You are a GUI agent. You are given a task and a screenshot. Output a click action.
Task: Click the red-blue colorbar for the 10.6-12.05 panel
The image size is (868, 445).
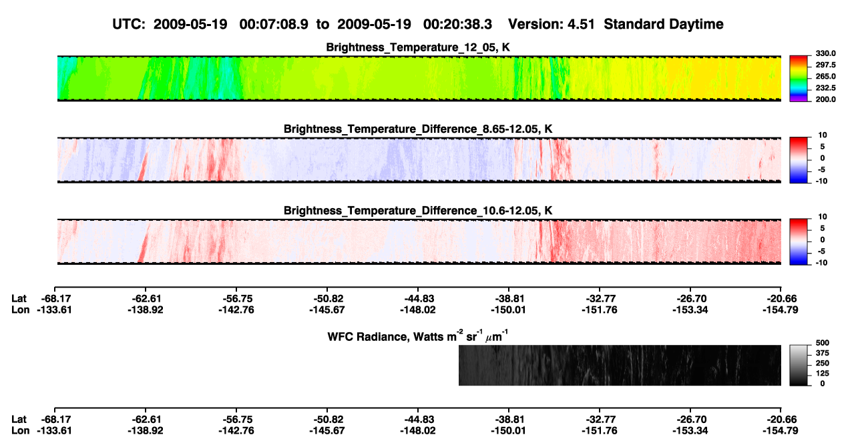coord(799,242)
